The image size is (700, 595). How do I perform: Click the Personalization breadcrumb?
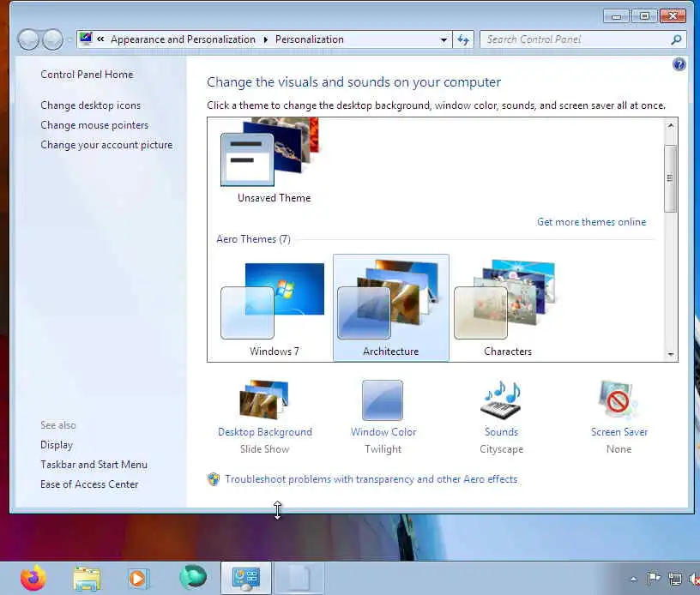[310, 39]
